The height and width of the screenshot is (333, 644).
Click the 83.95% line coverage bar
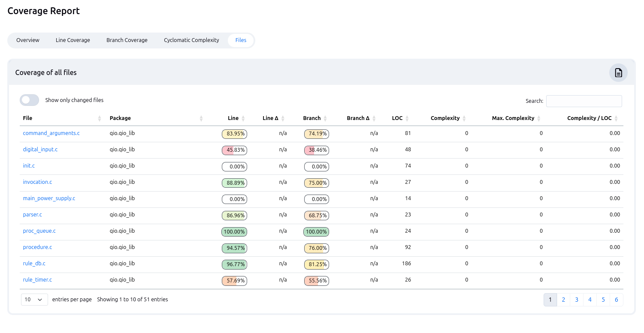click(234, 134)
